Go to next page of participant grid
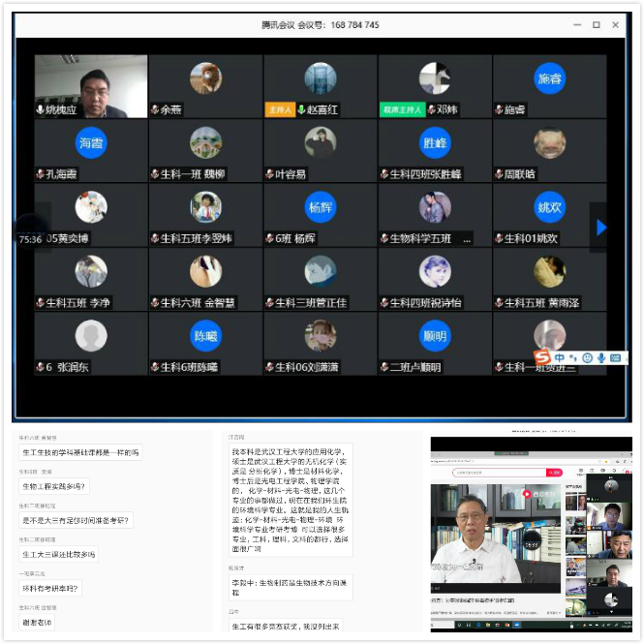This screenshot has width=644, height=644. pyautogui.click(x=600, y=228)
